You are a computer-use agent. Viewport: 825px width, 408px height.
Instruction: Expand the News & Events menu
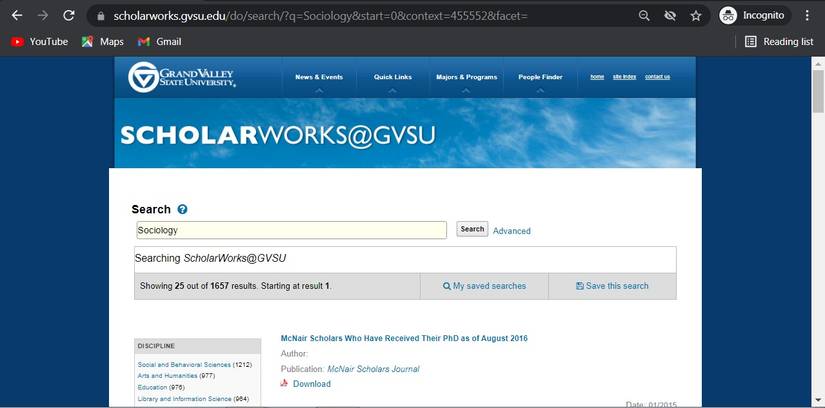click(x=319, y=77)
